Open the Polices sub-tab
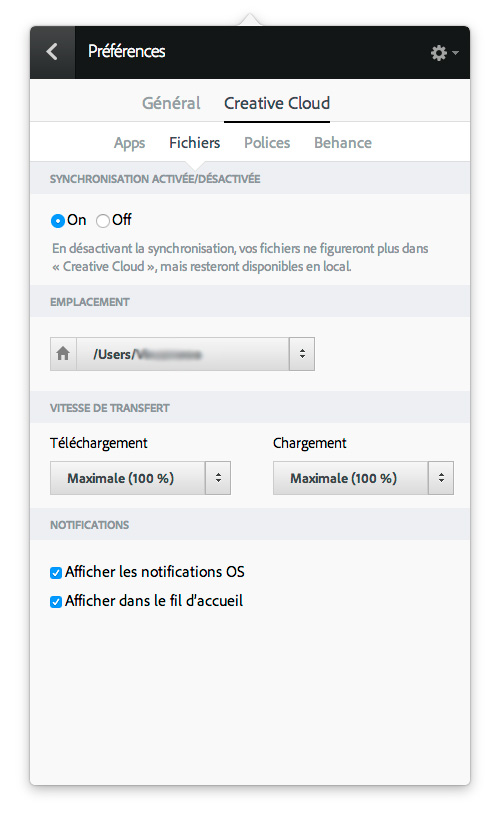 267,143
